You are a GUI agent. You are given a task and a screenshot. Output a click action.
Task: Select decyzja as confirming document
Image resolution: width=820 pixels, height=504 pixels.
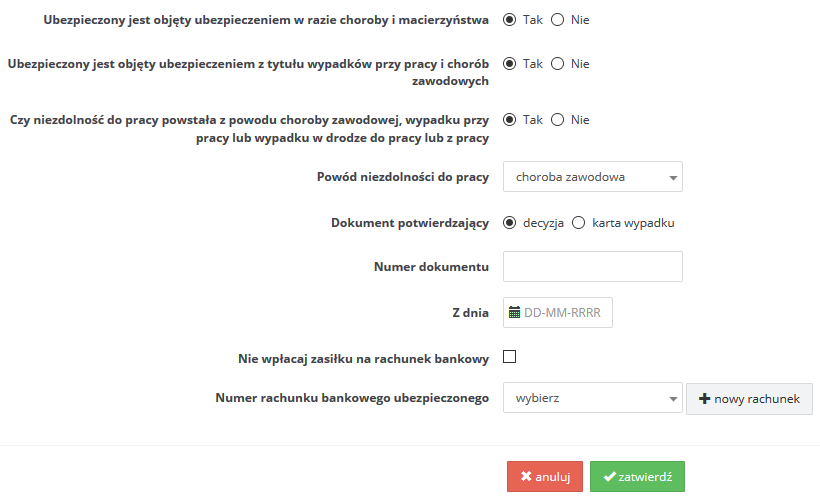509,223
